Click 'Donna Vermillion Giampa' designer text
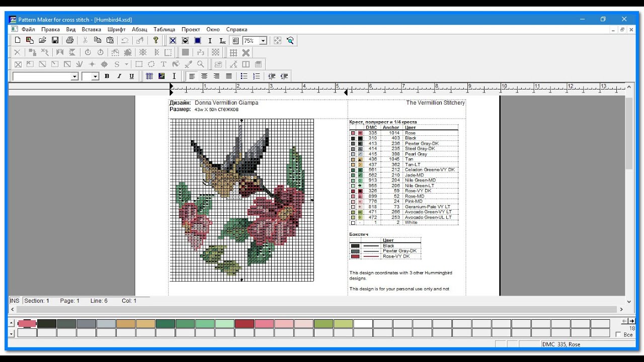644x362 pixels. [x=226, y=103]
